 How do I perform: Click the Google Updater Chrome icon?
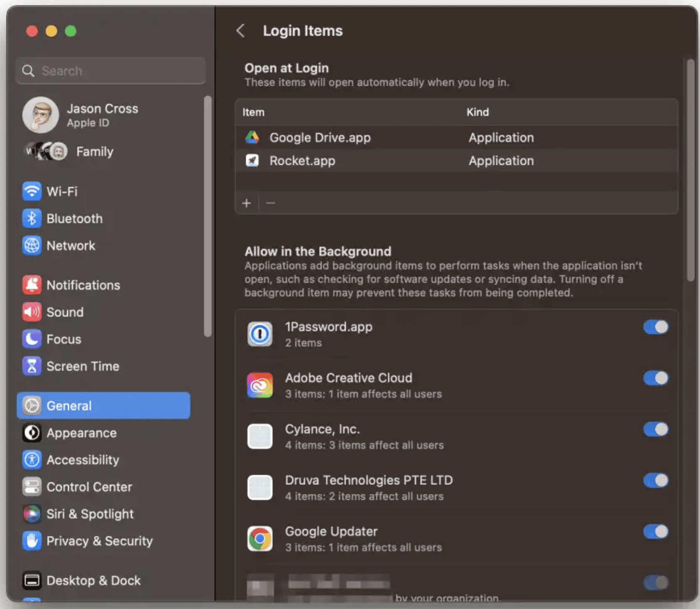tap(260, 539)
